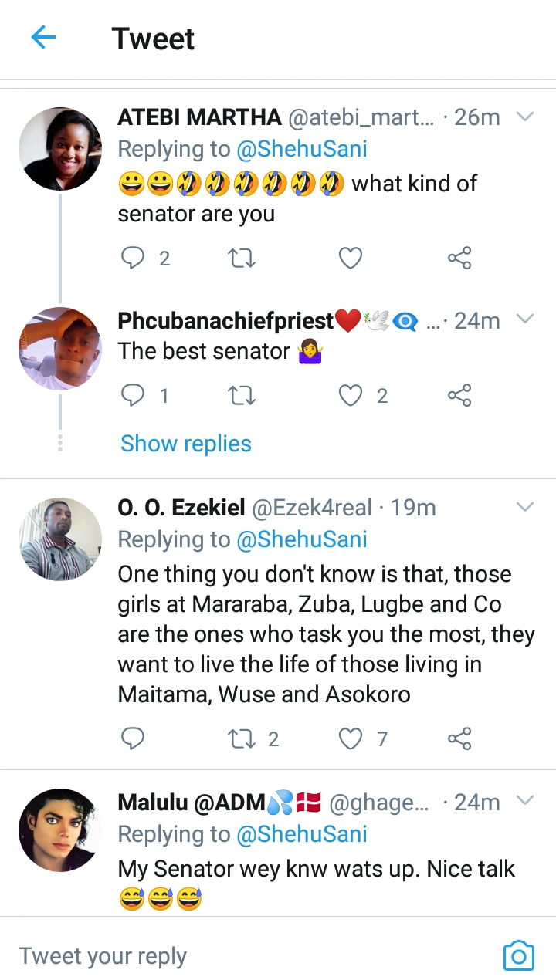556x980 pixels.
Task: Retweet ATEBI MARTHA's tweet
Action: 242,258
